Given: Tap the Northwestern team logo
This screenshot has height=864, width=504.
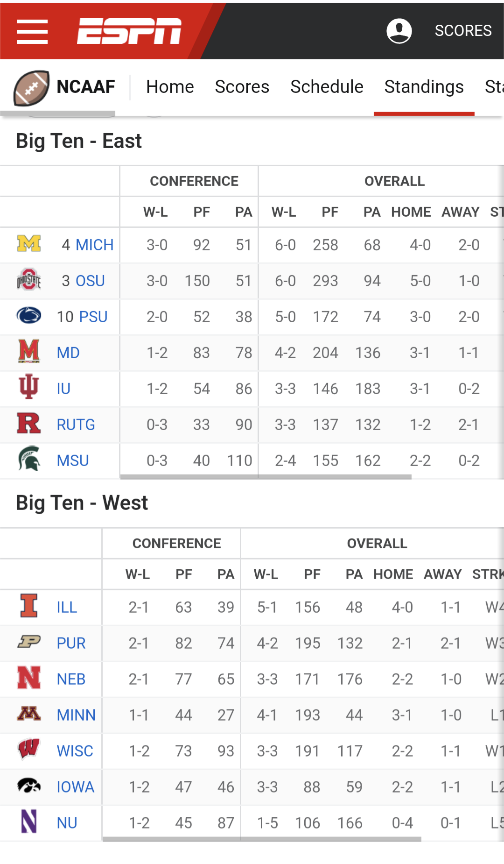Looking at the screenshot, I should click(x=29, y=822).
